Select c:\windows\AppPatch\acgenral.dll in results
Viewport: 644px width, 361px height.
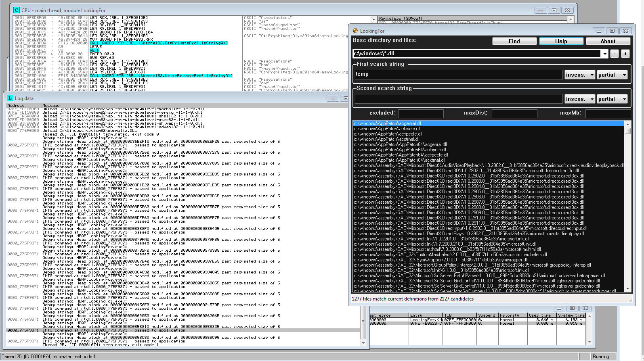pyautogui.click(x=488, y=123)
